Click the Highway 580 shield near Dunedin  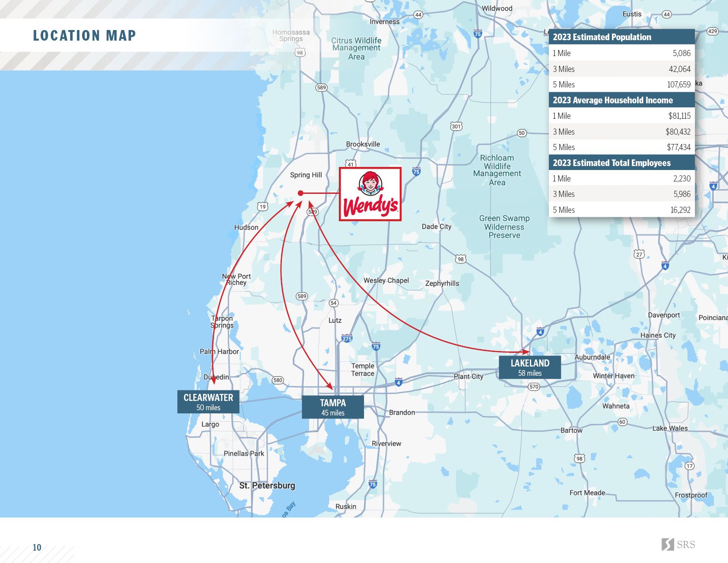coord(278,380)
